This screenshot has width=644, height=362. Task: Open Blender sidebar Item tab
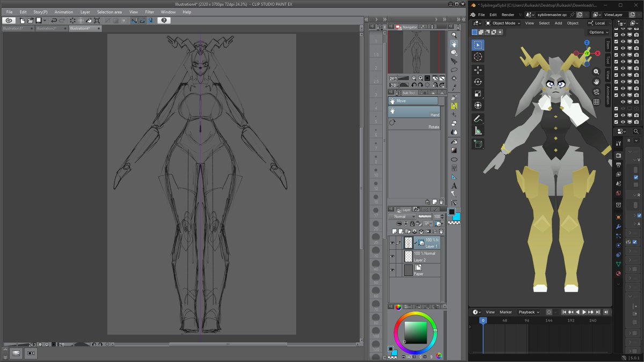coord(608,45)
